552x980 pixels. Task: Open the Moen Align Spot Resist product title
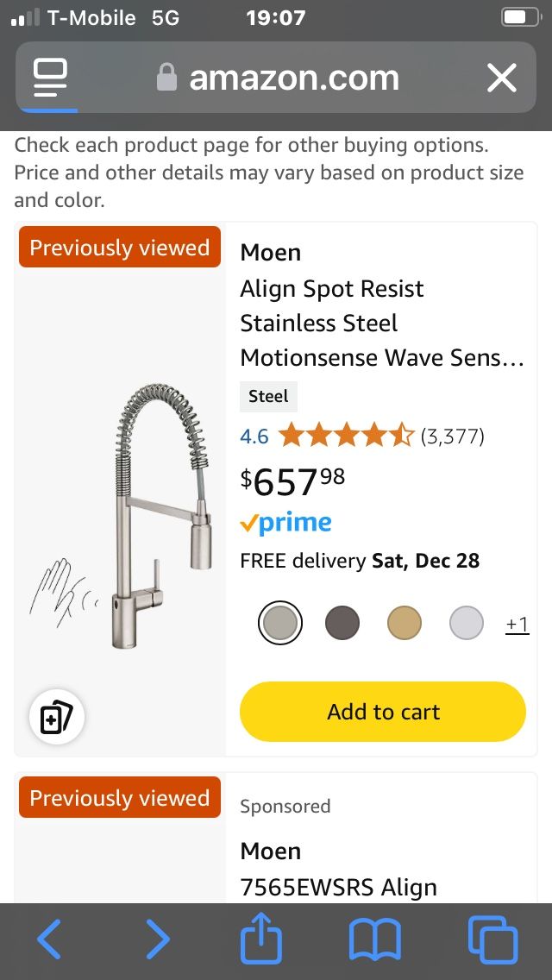[x=381, y=323]
